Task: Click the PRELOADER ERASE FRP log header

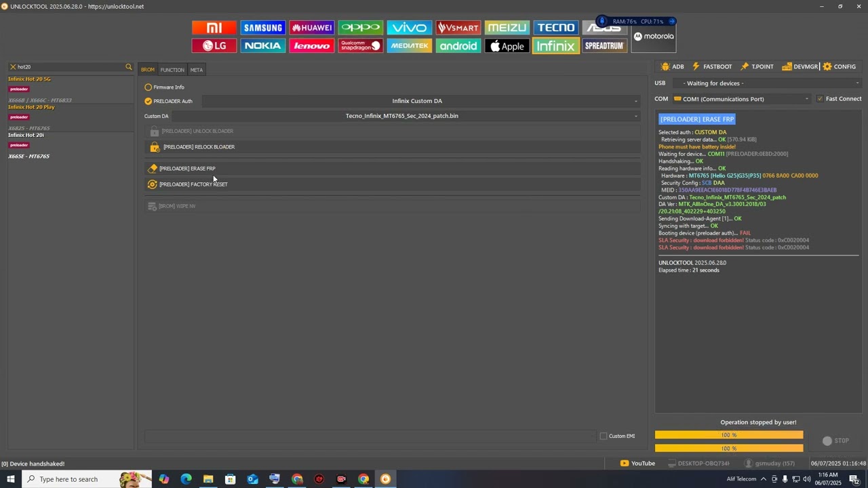Action: click(x=696, y=119)
